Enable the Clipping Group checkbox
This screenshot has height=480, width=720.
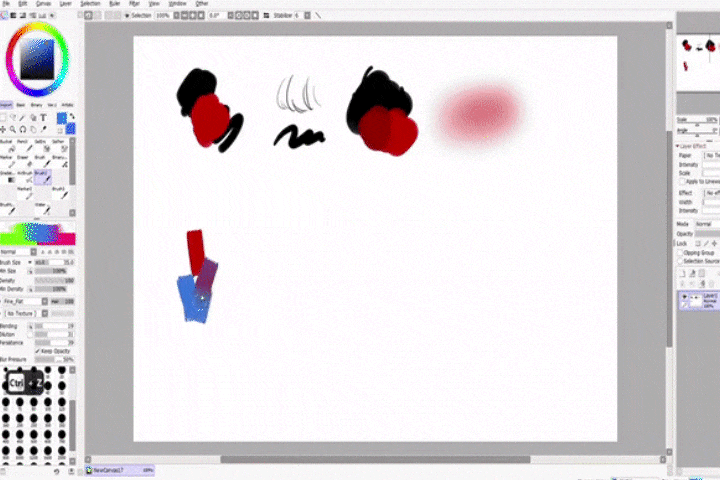681,253
